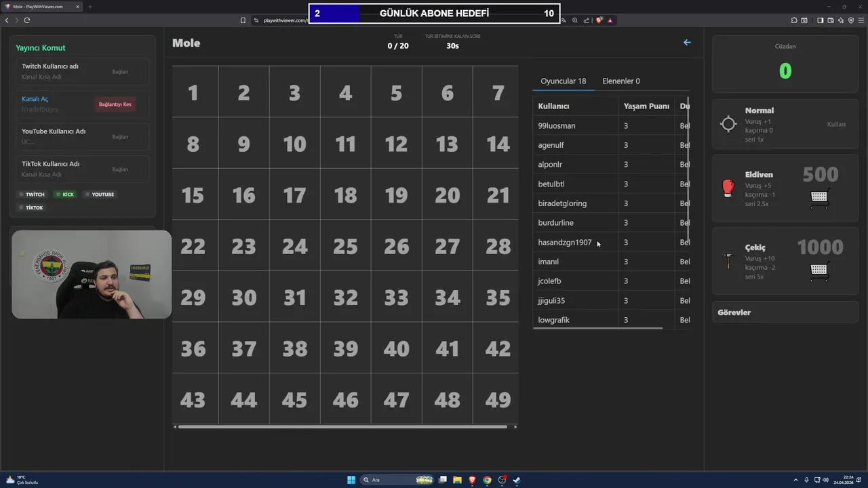Toggle the KİCK platform chip
The height and width of the screenshot is (488, 868).
(x=65, y=195)
